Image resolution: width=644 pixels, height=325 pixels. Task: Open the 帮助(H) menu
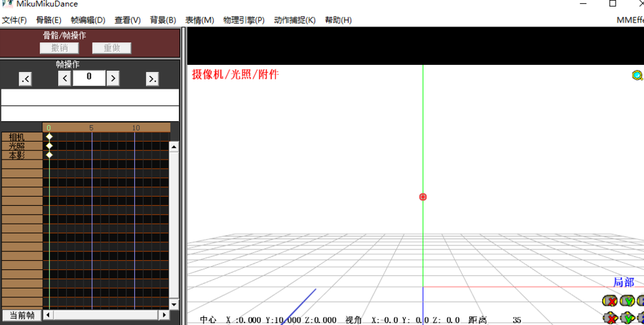(x=338, y=20)
